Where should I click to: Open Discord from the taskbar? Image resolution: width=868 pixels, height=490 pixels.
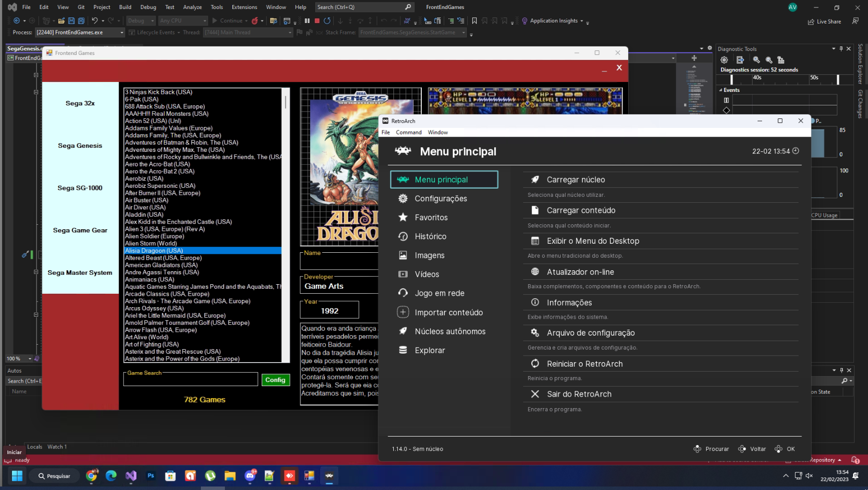pos(250,476)
